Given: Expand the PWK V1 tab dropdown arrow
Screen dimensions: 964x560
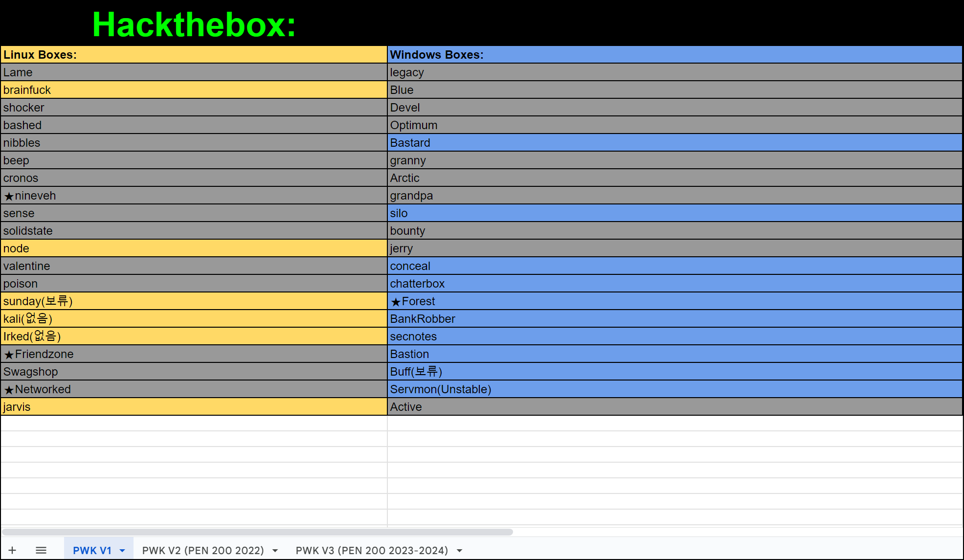Looking at the screenshot, I should [122, 551].
